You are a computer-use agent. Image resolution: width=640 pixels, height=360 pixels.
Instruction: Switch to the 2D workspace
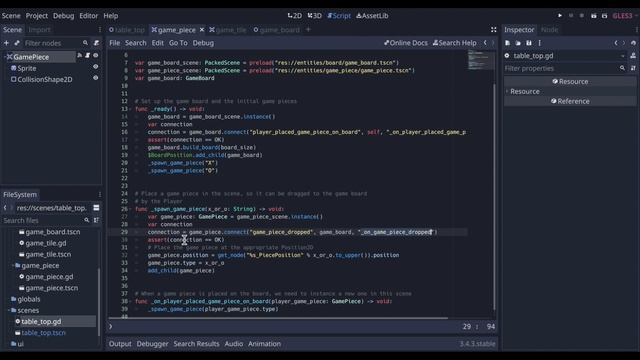coord(295,16)
